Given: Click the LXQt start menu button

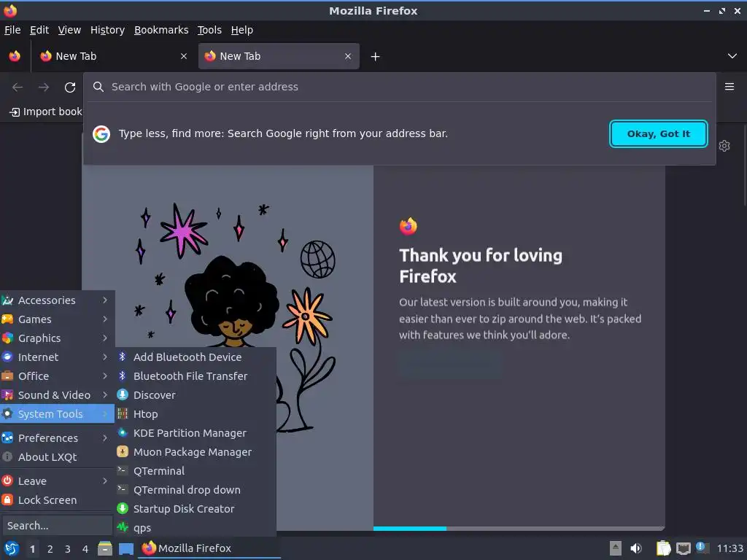Looking at the screenshot, I should (x=12, y=548).
